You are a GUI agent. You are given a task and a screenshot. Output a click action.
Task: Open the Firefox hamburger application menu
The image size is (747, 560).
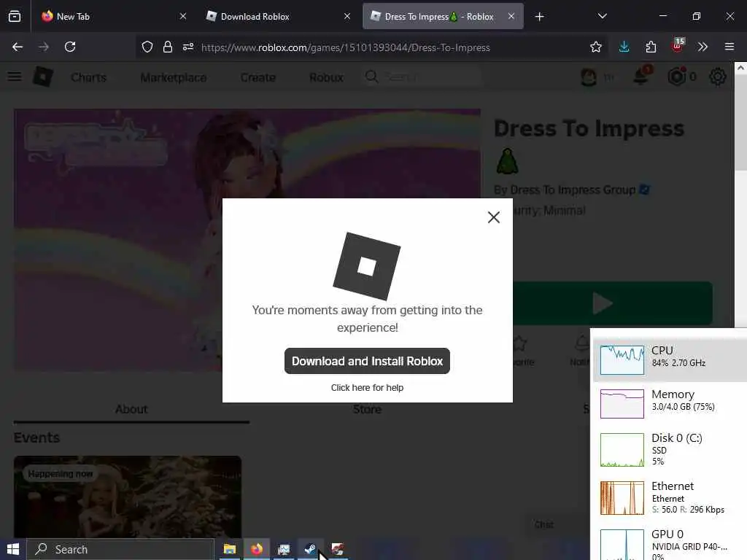coord(729,47)
